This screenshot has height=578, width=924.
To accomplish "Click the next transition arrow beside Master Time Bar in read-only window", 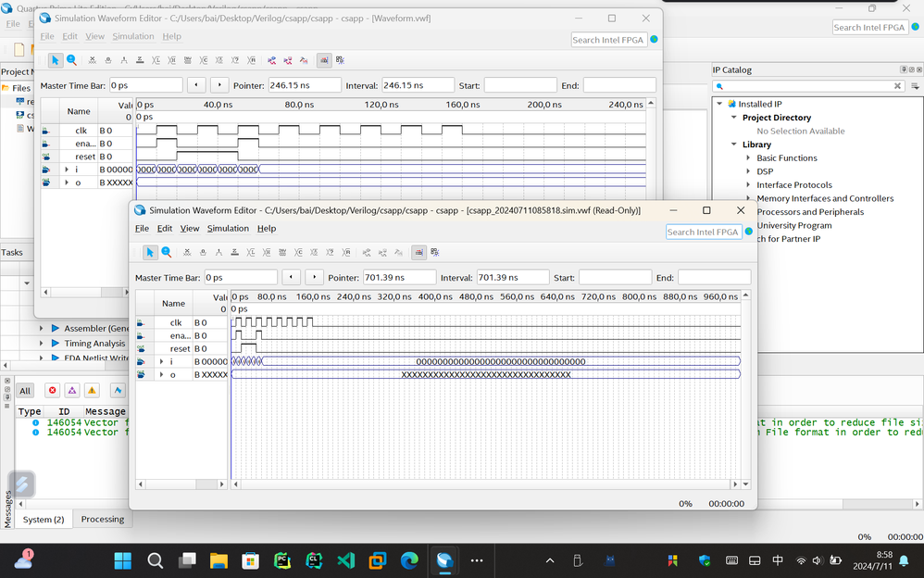I will (315, 277).
